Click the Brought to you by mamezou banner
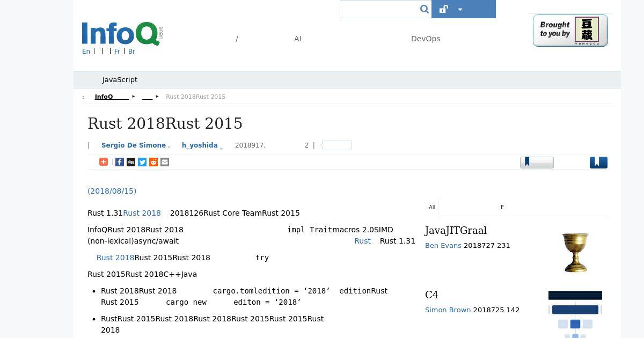 pyautogui.click(x=570, y=31)
